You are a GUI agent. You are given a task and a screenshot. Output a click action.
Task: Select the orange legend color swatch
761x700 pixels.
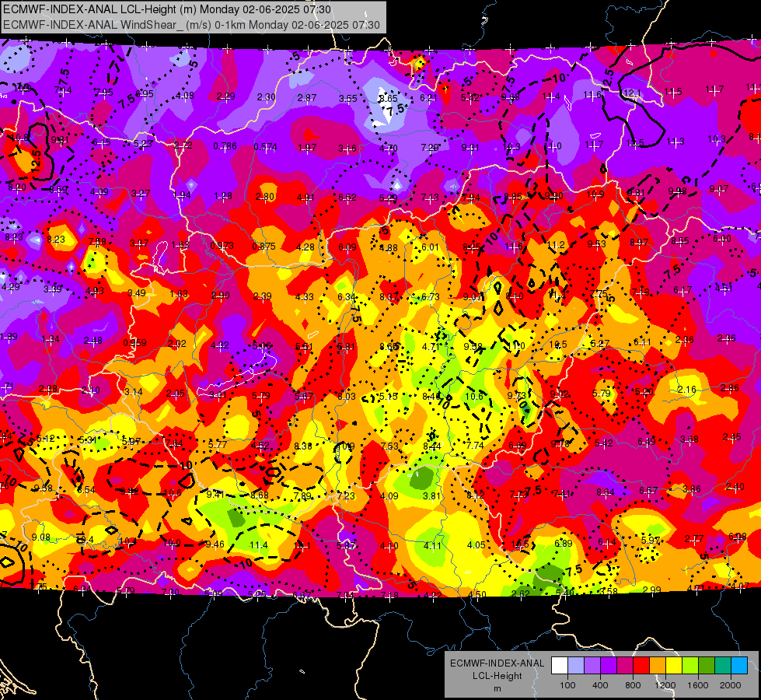pos(657,666)
